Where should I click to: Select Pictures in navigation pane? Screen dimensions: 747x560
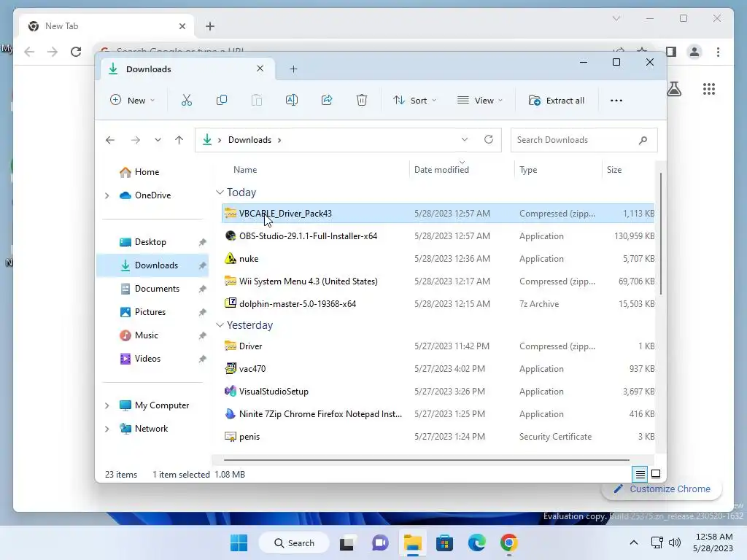(x=150, y=312)
